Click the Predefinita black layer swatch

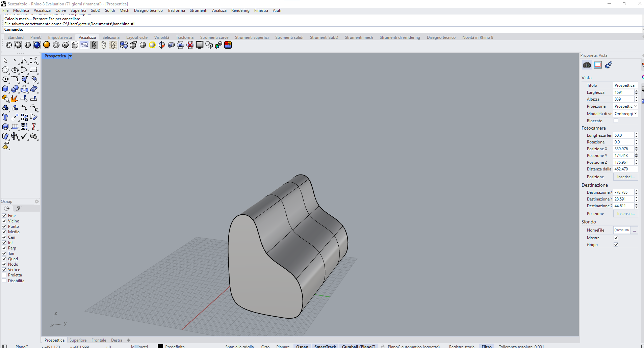click(x=160, y=346)
